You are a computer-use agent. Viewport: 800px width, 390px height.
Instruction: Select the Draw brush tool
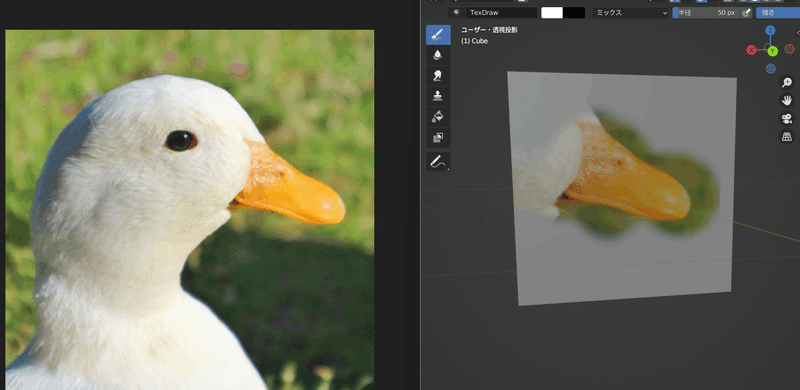coord(438,35)
